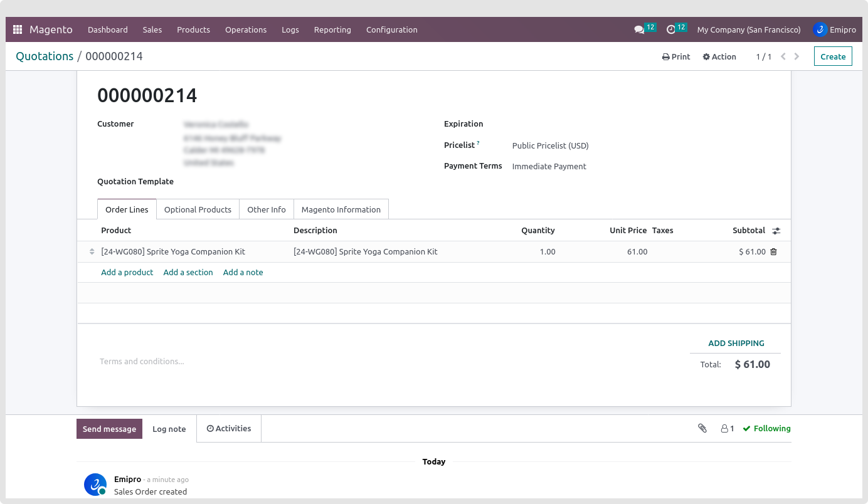
Task: Click the Create button
Action: [x=833, y=56]
